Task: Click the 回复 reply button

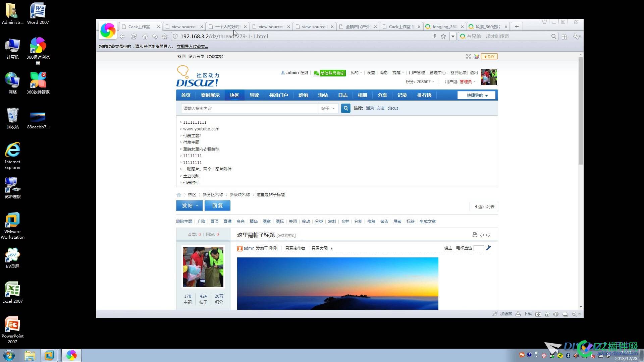Action: tap(217, 205)
